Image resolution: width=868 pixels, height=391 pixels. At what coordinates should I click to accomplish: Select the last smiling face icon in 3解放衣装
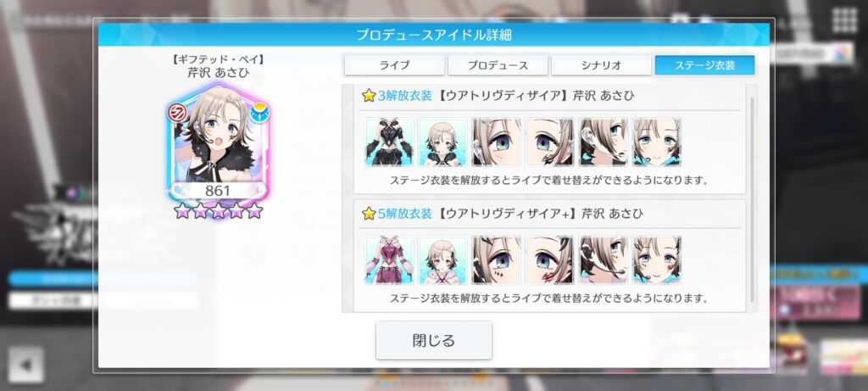pyautogui.click(x=657, y=142)
